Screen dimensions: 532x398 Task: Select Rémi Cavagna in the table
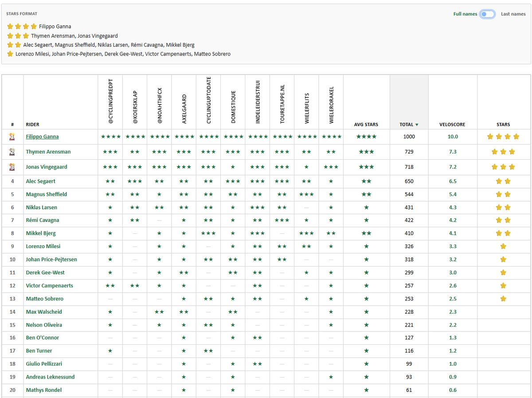point(42,220)
